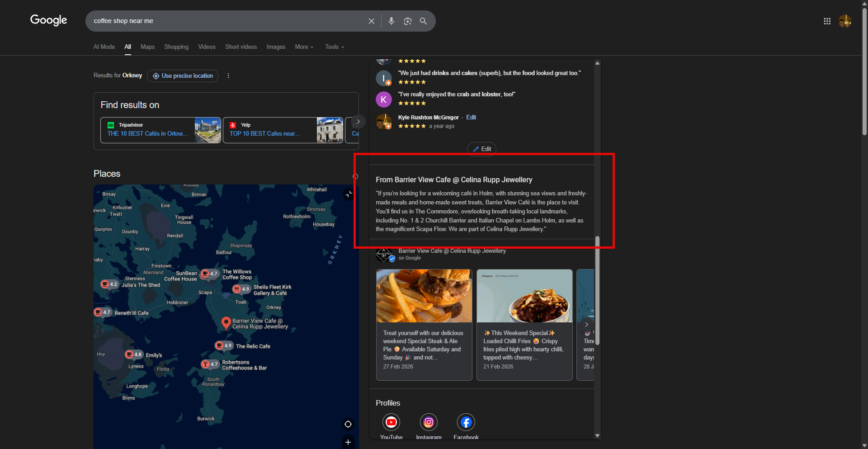Click Use precise location button
This screenshot has height=449, width=868.
[x=183, y=76]
